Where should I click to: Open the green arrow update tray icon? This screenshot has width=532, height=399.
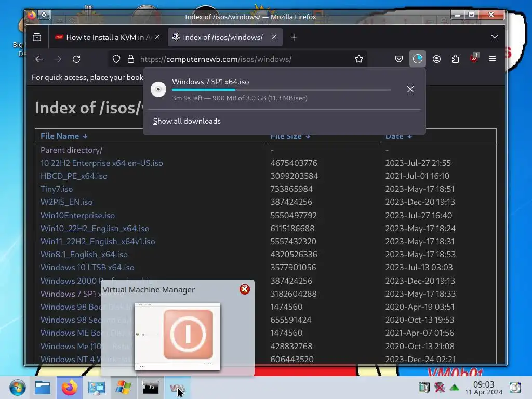454,387
